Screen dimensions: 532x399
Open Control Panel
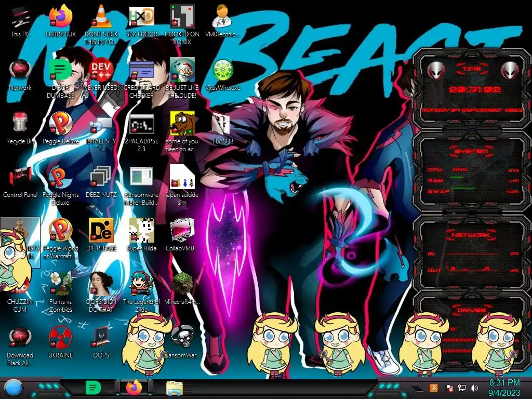(20, 182)
